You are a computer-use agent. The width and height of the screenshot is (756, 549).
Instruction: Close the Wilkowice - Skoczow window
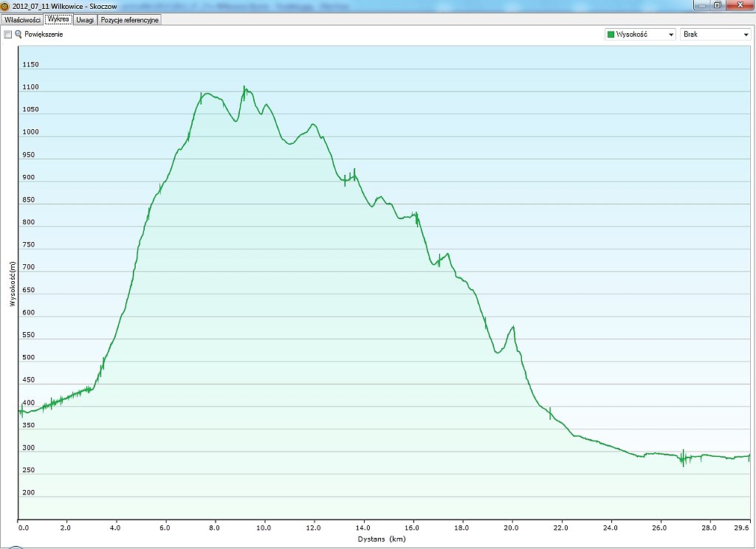[x=739, y=5]
